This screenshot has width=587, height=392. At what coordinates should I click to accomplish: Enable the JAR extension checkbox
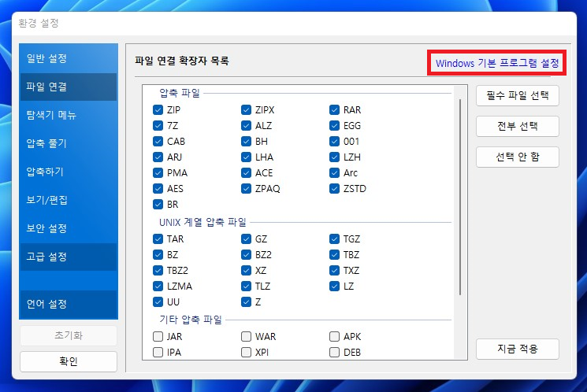(x=158, y=337)
